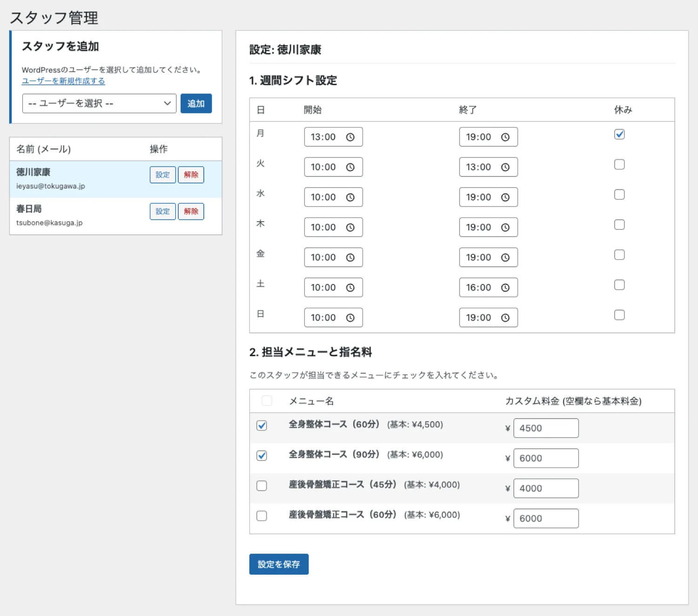
Task: Click clock icon in Monday end time
Action: point(505,137)
